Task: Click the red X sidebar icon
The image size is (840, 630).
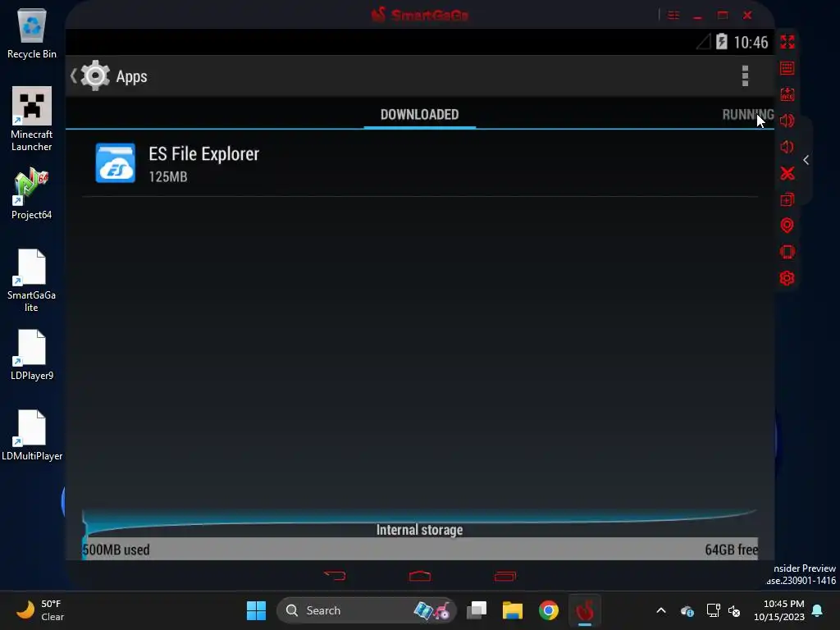Action: click(787, 173)
